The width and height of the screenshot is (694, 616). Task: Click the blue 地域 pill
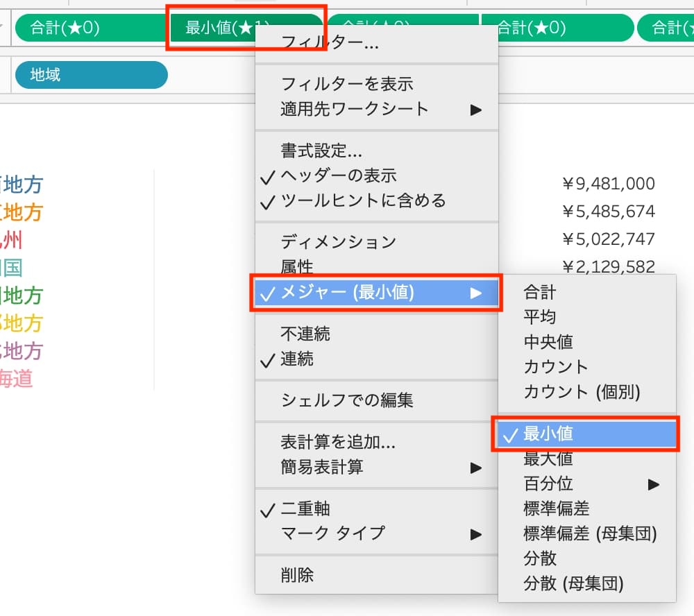coord(90,75)
